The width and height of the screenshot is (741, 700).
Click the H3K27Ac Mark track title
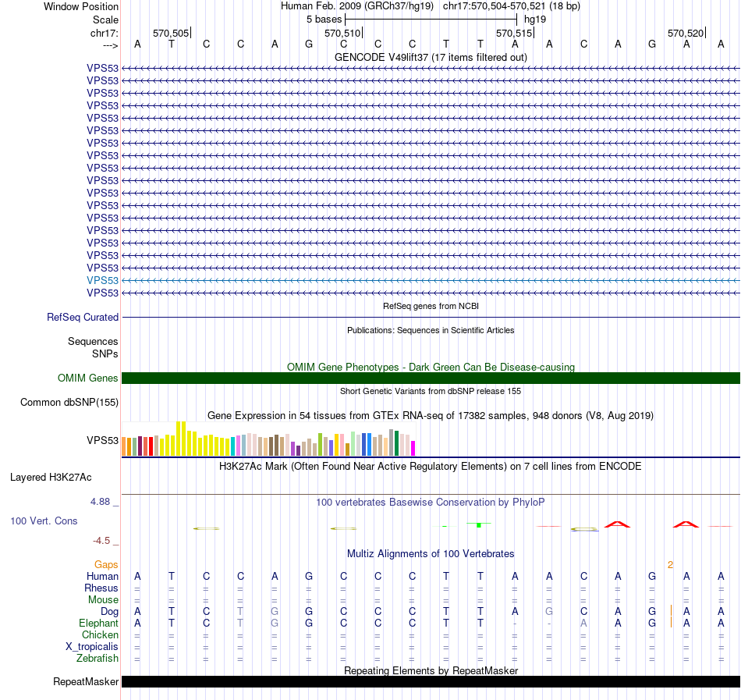(431, 467)
